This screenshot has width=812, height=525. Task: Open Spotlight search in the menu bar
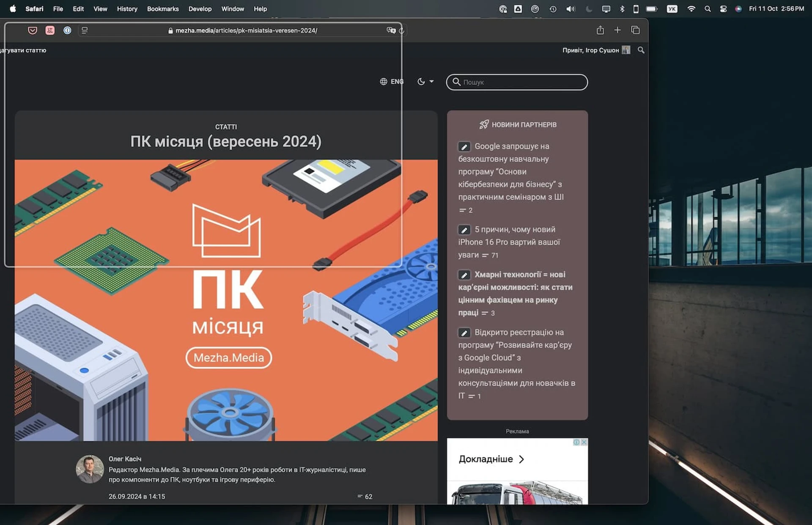pos(708,8)
